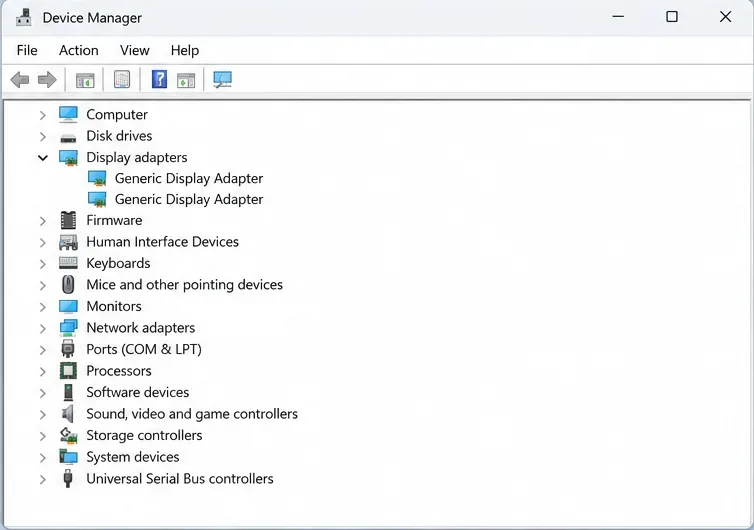754x530 pixels.
Task: Expand the Storage controllers node
Action: pos(42,436)
